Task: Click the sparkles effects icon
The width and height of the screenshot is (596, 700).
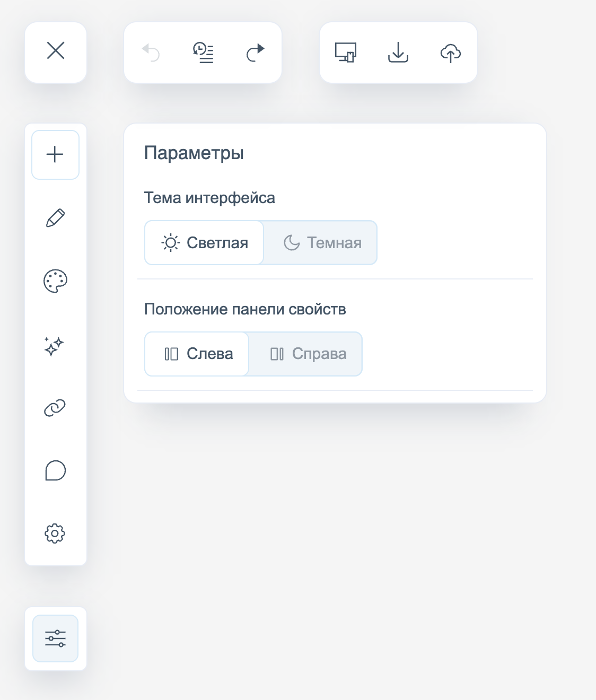Action: coord(54,346)
